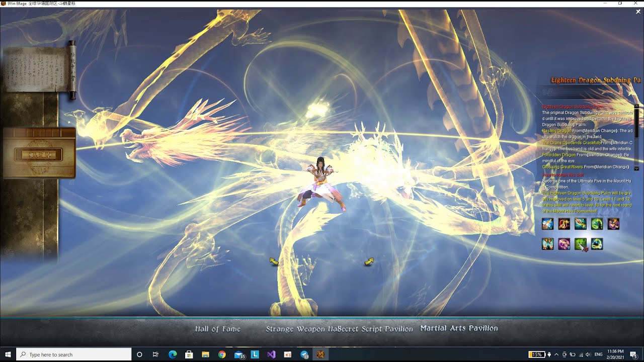The image size is (644, 362).
Task: Click the bronze button on left panel
Action: 39,154
